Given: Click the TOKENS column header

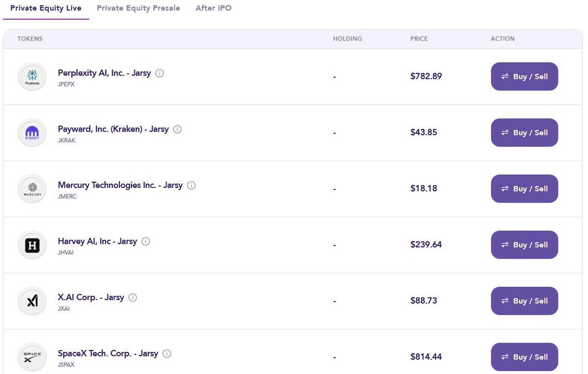Looking at the screenshot, I should coord(30,39).
